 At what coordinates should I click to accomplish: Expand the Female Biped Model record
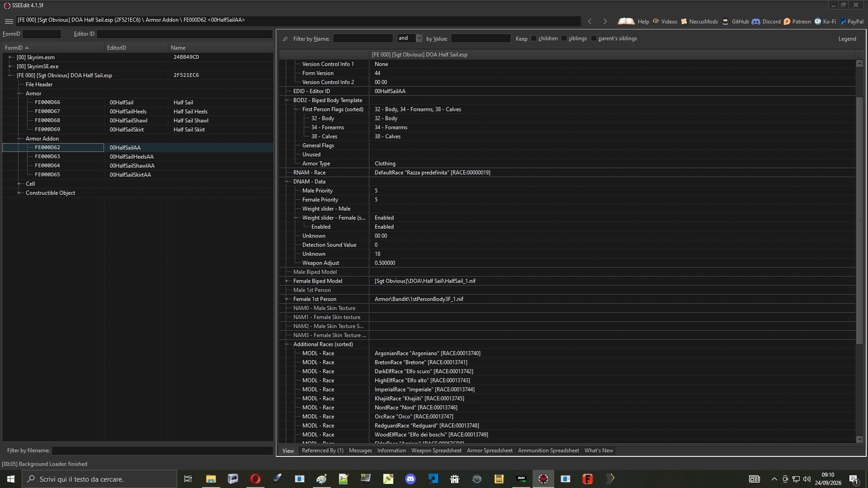pyautogui.click(x=287, y=281)
